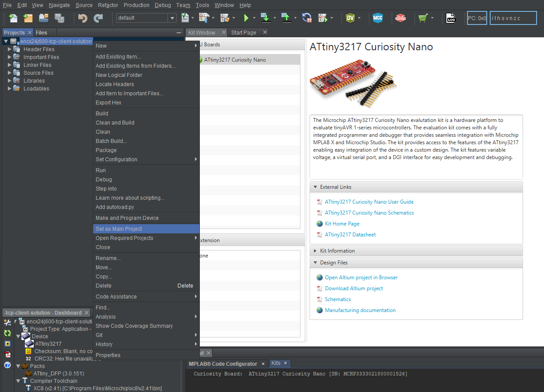
Task: Click the New Project toolbar icon
Action: point(28,18)
